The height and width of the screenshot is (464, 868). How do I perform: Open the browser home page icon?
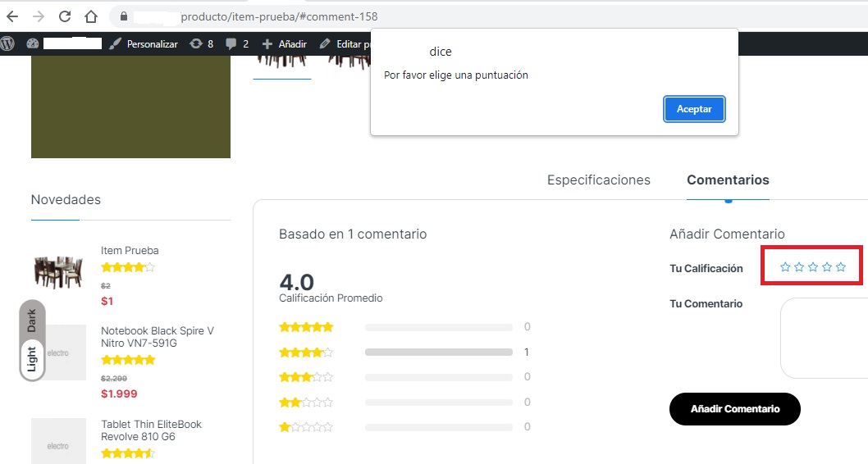91,16
